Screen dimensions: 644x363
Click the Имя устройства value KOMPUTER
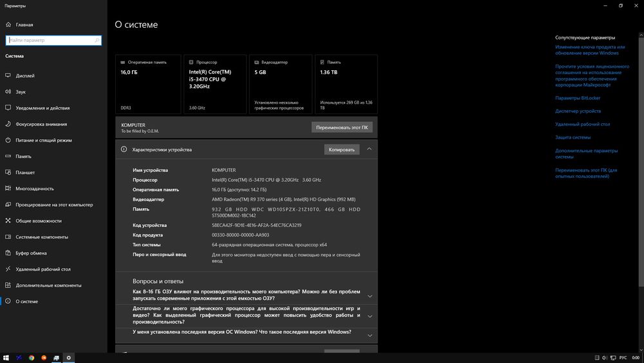click(x=224, y=170)
